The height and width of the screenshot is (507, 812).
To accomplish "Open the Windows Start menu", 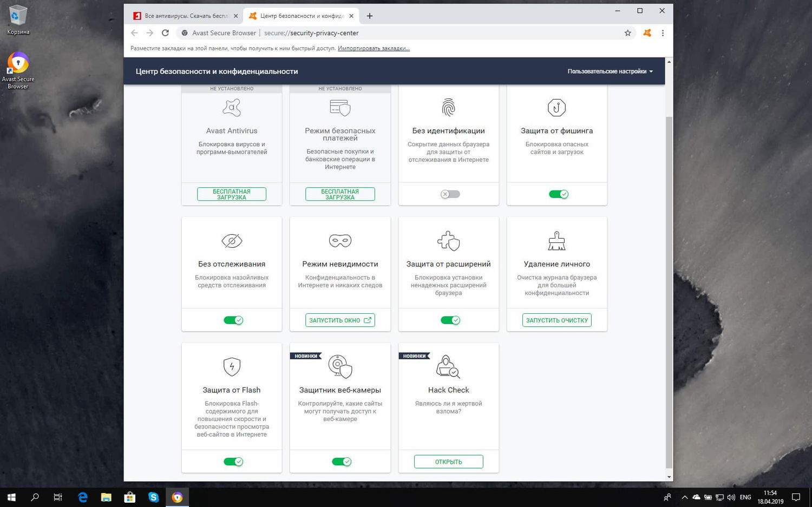I will 11,497.
